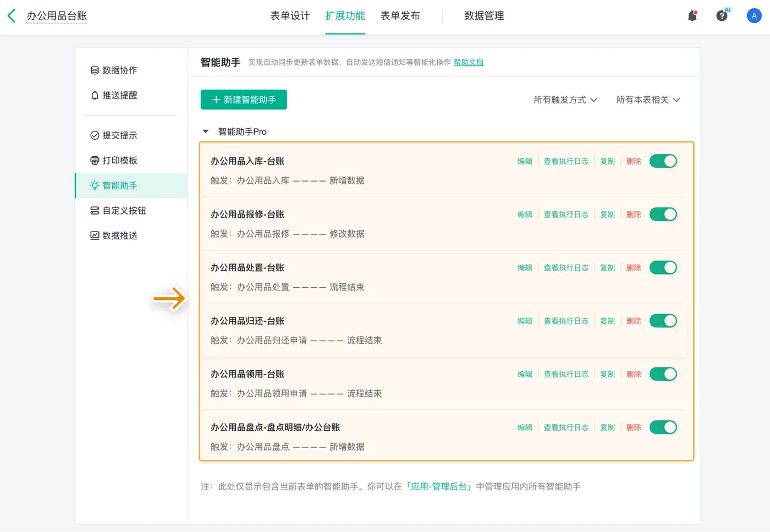Collapse the 智能助手Pro group
Screen dimensions: 770x532
pyautogui.click(x=206, y=131)
